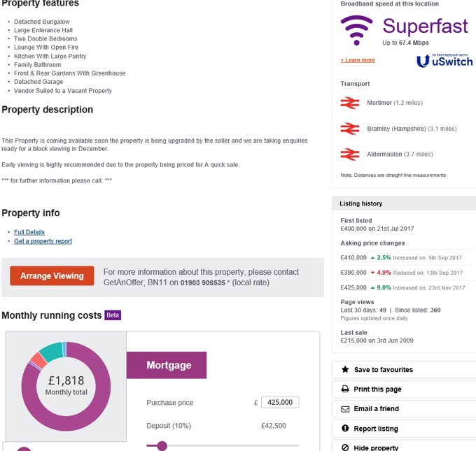Click the Beta badge beside running costs
Screen dimensions: 476x451
point(113,315)
